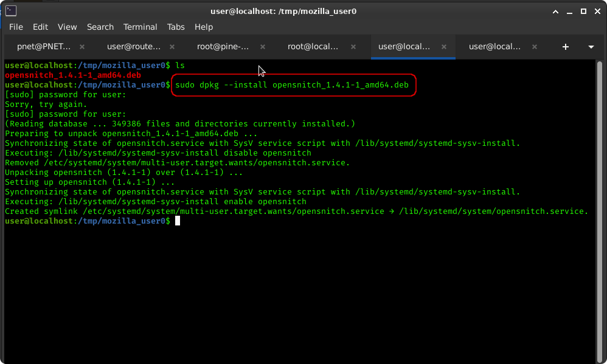Switch to the user@route tab
Image resolution: width=607 pixels, height=364 pixels.
pyautogui.click(x=134, y=47)
